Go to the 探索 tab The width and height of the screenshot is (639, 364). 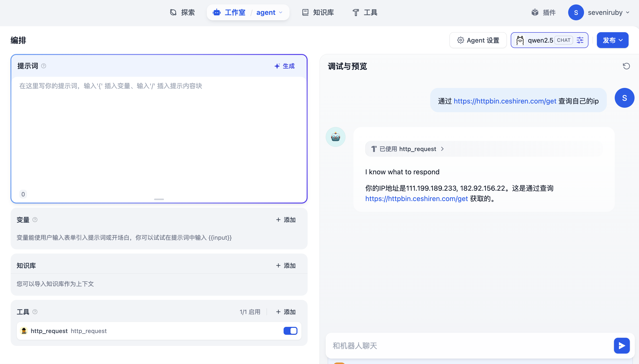(182, 12)
